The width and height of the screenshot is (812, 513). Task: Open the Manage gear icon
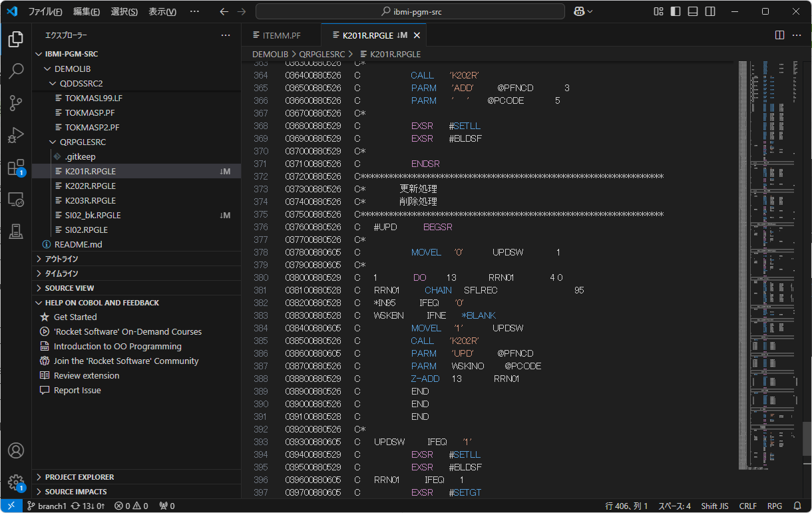[16, 482]
